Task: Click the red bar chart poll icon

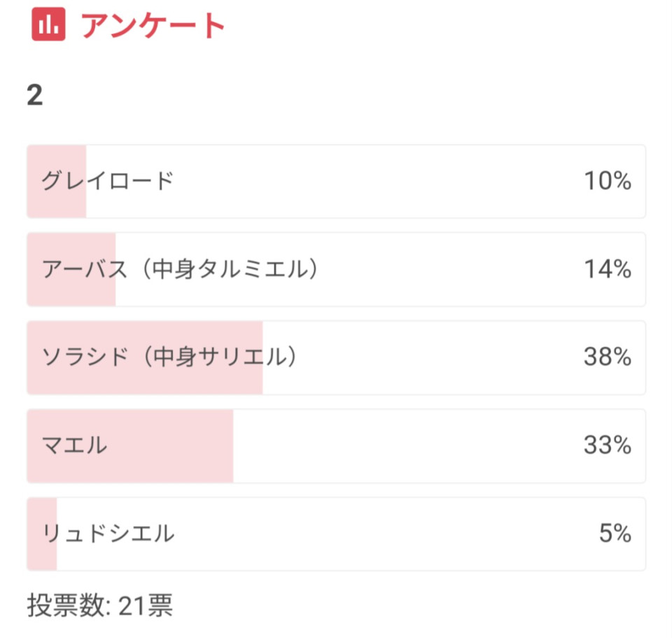Action: click(x=48, y=24)
